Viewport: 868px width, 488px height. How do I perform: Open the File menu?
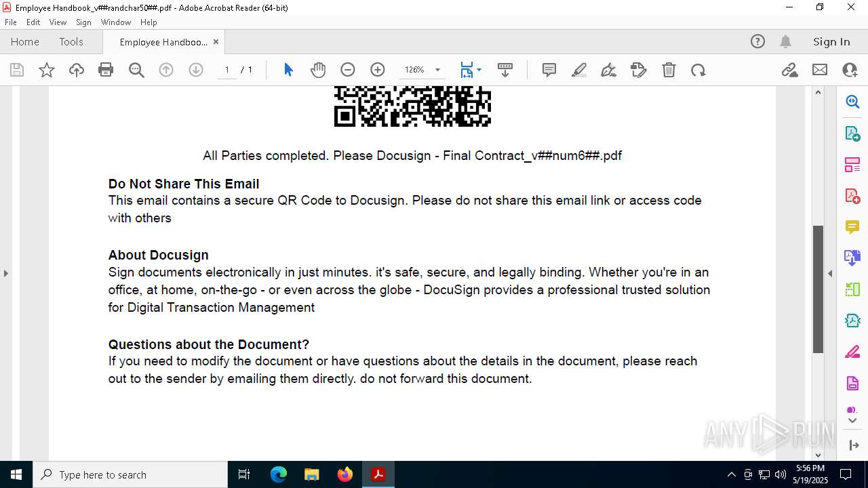[x=11, y=22]
